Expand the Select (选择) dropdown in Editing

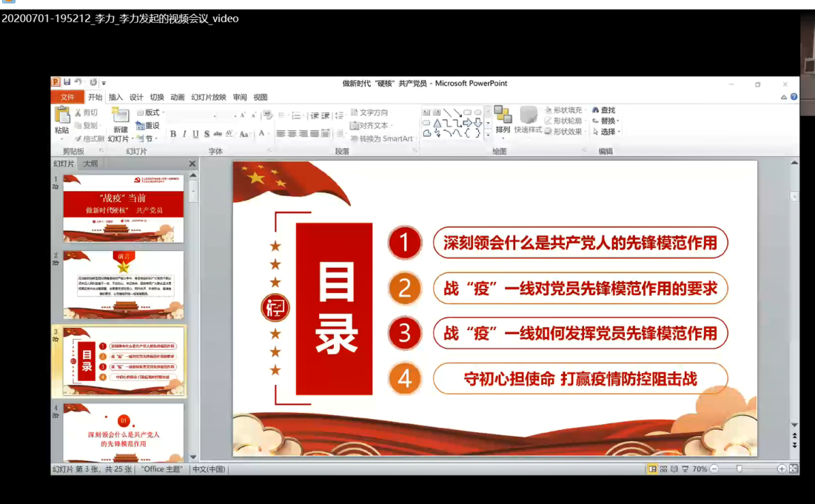tap(607, 132)
